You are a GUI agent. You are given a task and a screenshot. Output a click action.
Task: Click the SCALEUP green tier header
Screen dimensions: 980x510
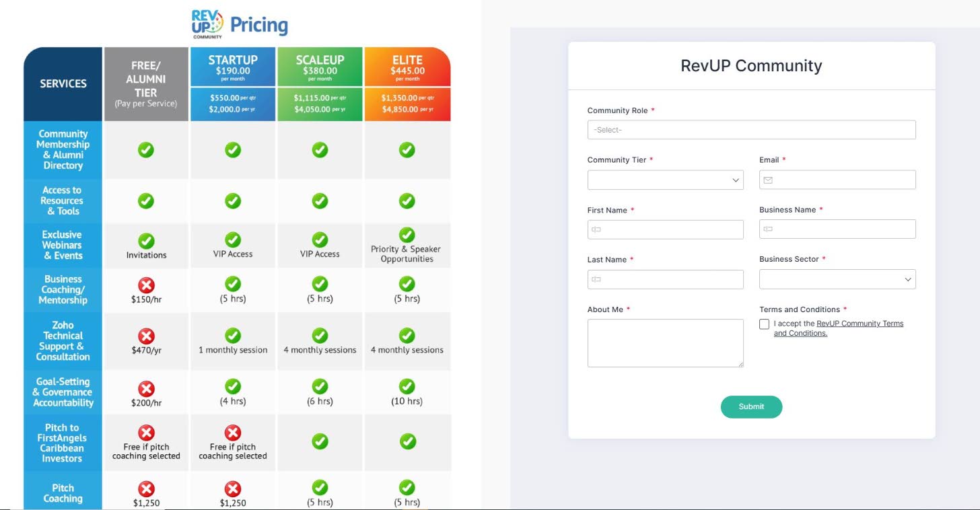(x=320, y=67)
